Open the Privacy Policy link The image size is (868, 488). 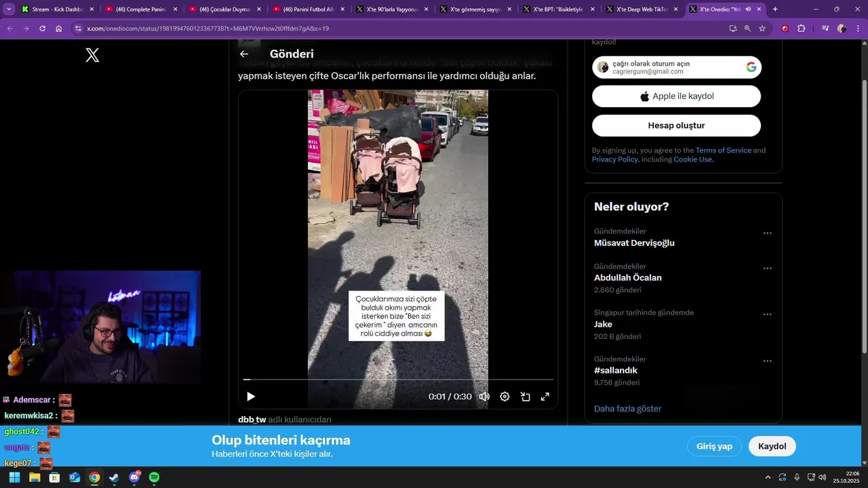pos(614,159)
